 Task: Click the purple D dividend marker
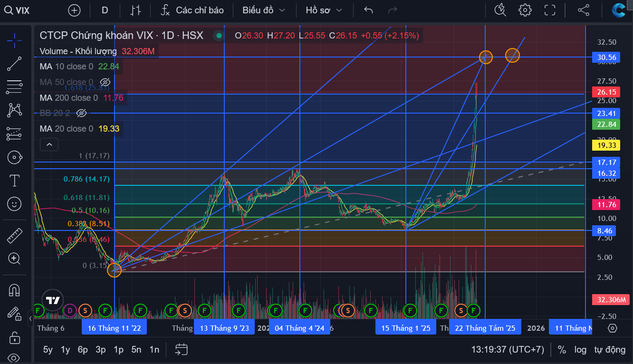(x=70, y=311)
